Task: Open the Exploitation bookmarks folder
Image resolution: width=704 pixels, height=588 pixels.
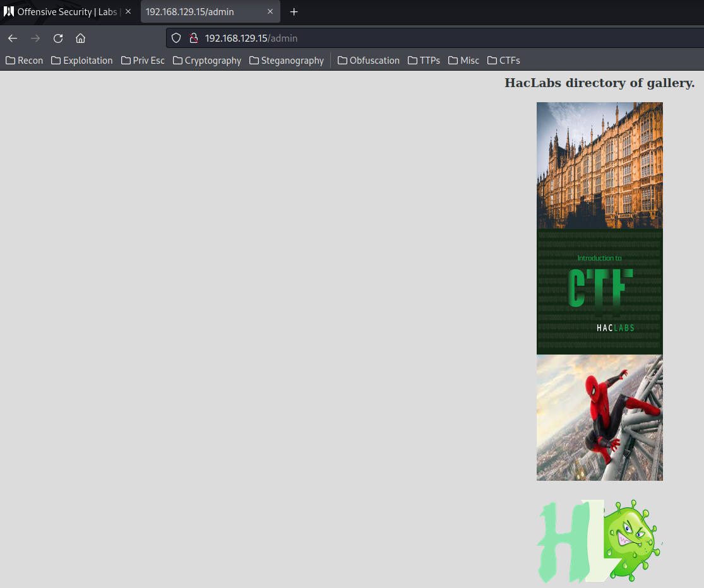Action: pyautogui.click(x=82, y=61)
